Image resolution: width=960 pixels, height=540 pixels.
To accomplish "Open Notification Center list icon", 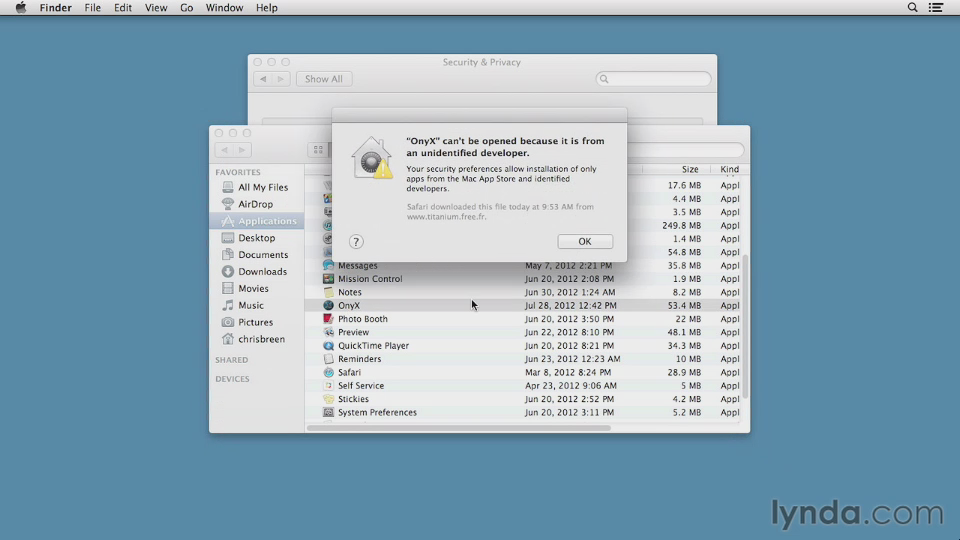I will pos(936,7).
